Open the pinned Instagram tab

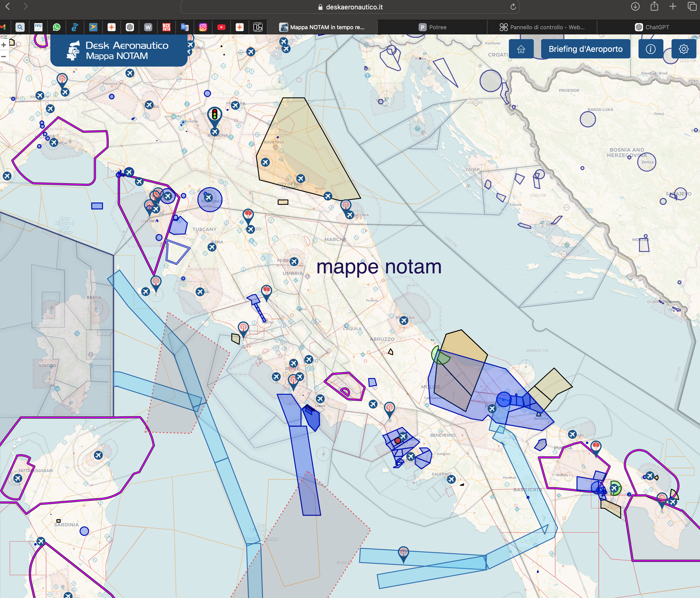pos(203,27)
